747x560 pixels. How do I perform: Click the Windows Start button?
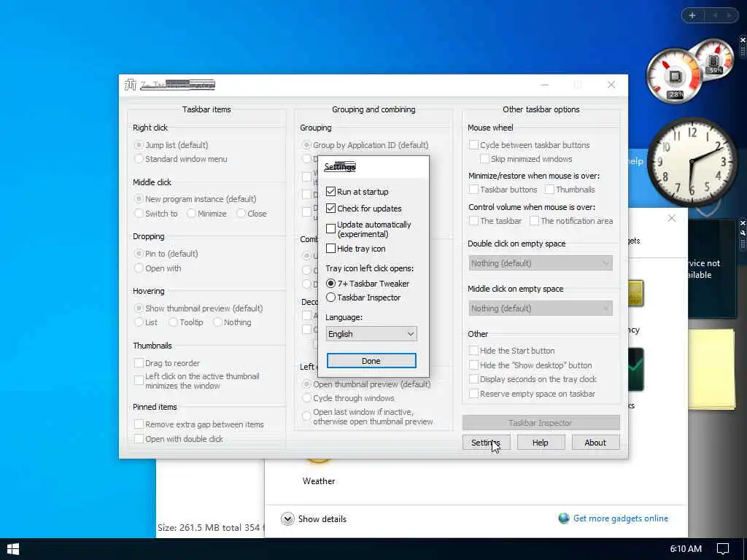point(13,549)
